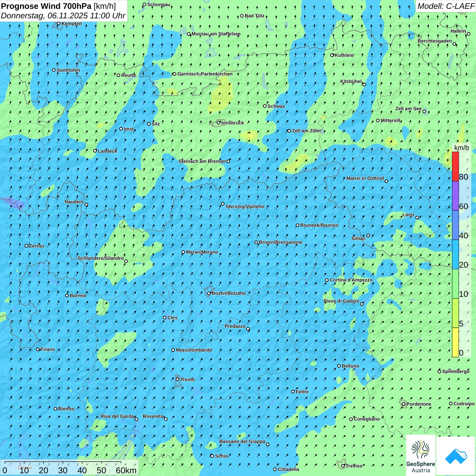Click the Bassano del Grappa label
The image size is (476, 476).
click(242, 441)
